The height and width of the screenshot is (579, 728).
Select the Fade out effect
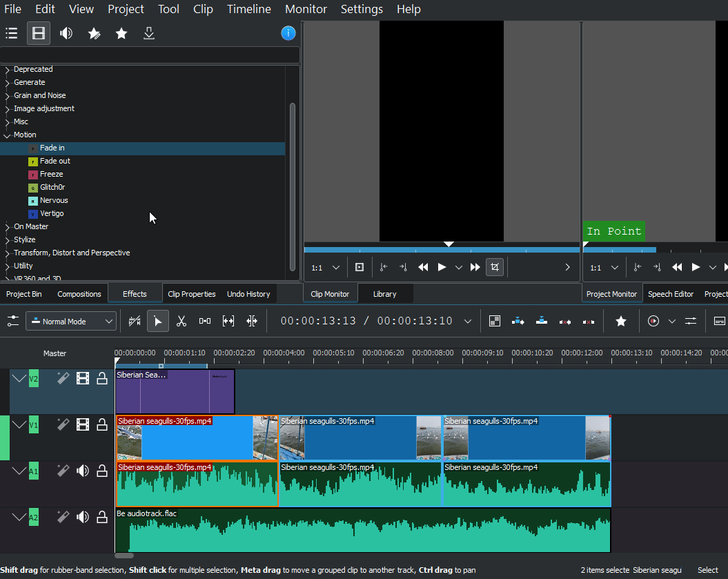pyautogui.click(x=55, y=161)
